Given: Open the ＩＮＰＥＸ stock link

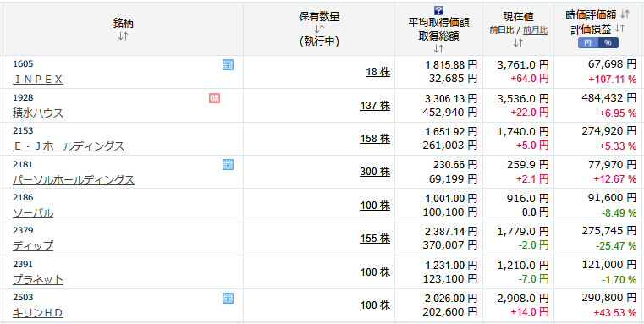Looking at the screenshot, I should (x=38, y=80).
